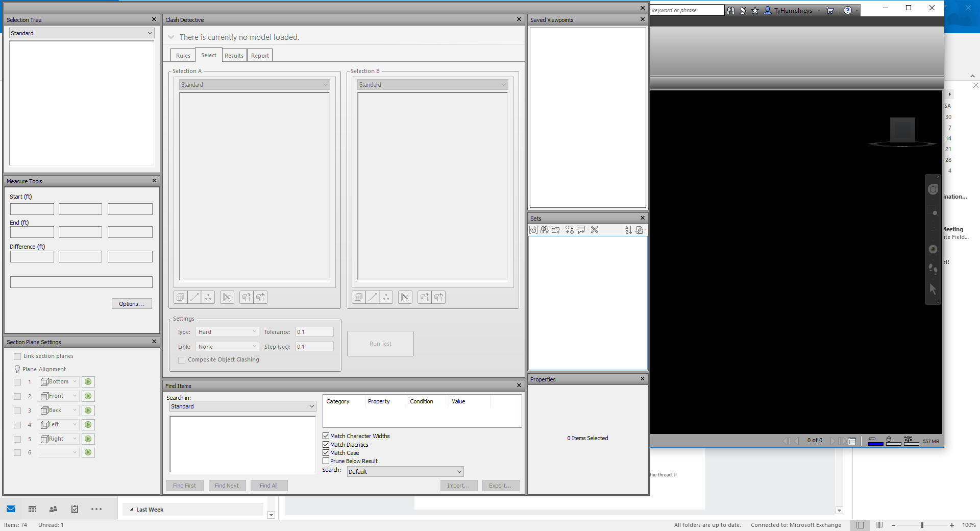Click the Delete icon in the Sets panel
Image resolution: width=980 pixels, height=531 pixels.
pyautogui.click(x=594, y=230)
